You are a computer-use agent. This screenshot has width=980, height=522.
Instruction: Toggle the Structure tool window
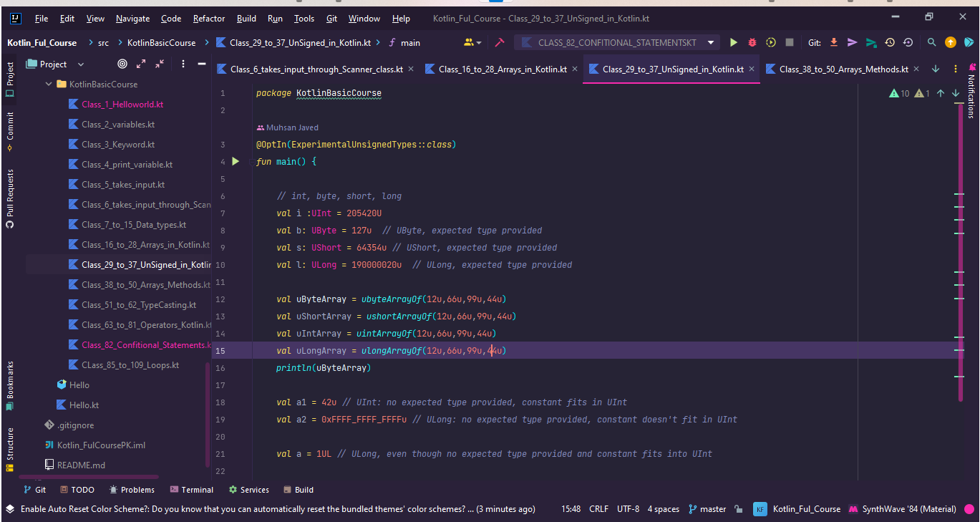[x=9, y=449]
